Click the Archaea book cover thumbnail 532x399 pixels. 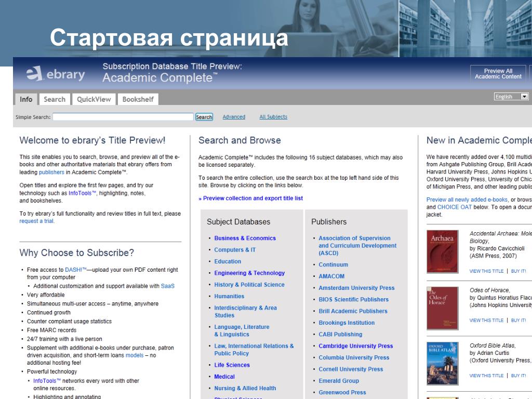[443, 251]
